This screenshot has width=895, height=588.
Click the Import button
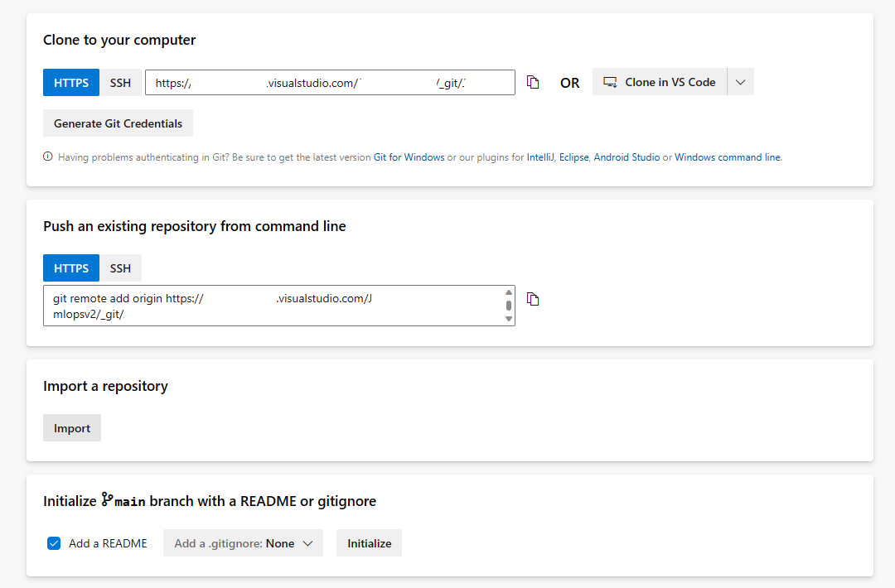tap(71, 427)
